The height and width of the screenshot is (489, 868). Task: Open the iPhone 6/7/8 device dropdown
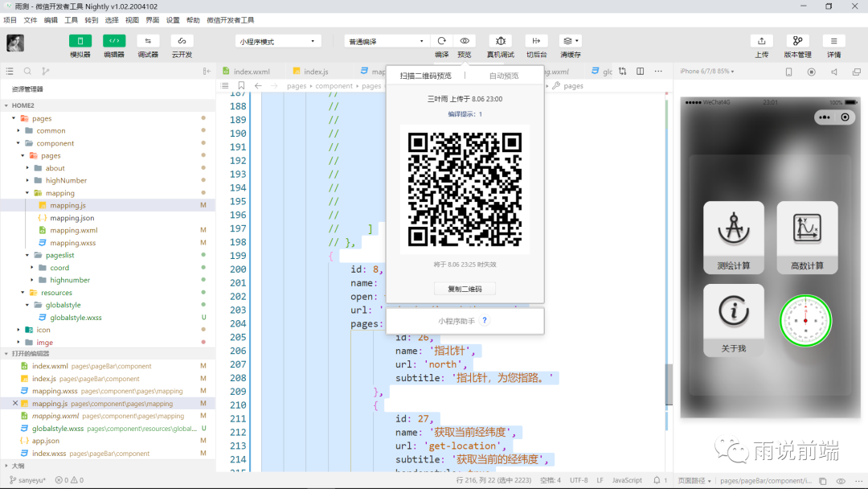[707, 72]
